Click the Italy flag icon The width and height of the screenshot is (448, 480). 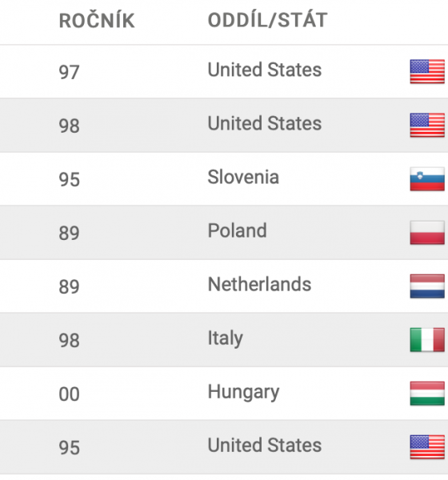(427, 339)
